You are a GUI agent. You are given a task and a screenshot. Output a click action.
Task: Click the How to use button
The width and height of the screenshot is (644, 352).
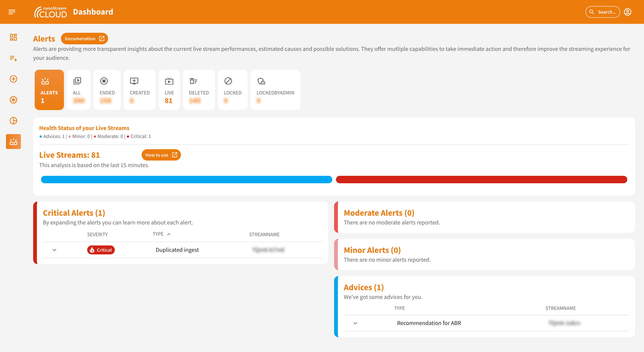click(x=161, y=155)
